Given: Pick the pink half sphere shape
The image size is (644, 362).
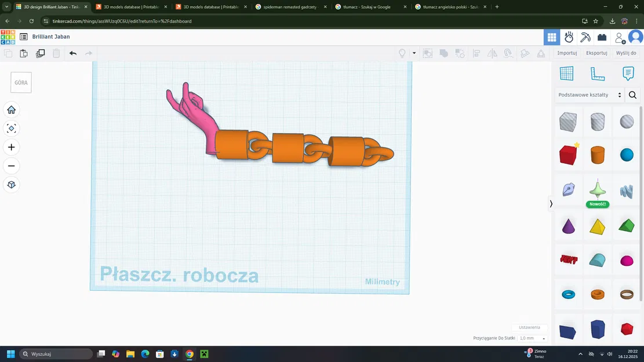Looking at the screenshot, I should (627, 261).
